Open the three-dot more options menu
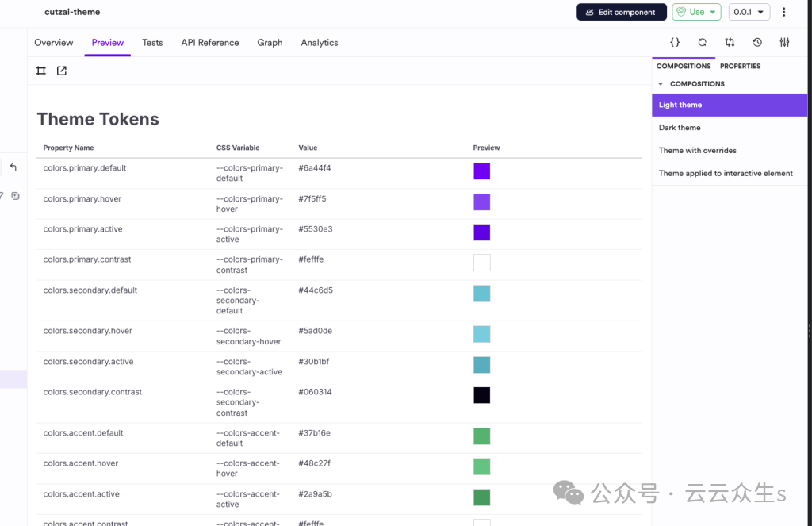The image size is (812, 526). 784,12
